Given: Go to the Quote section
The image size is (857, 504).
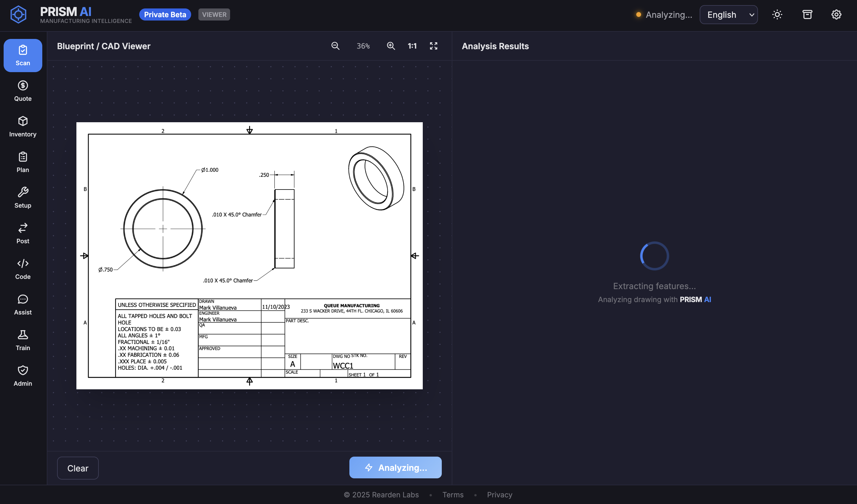Looking at the screenshot, I should tap(23, 91).
